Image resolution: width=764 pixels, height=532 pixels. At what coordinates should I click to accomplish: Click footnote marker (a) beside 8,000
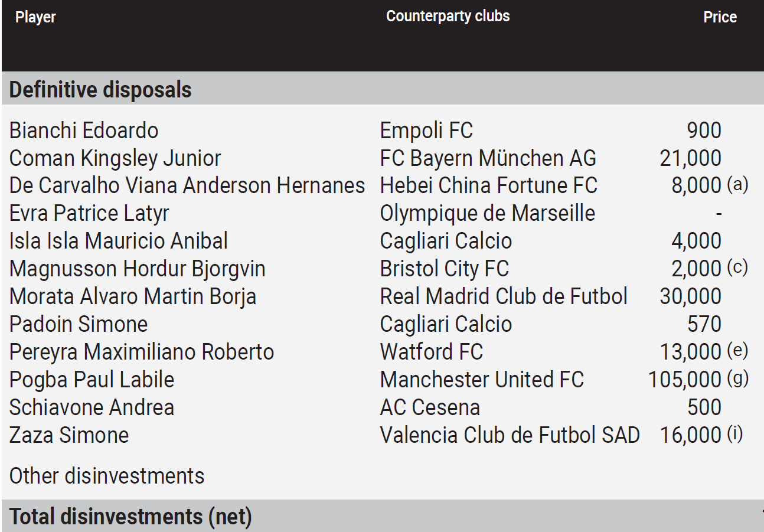737,185
